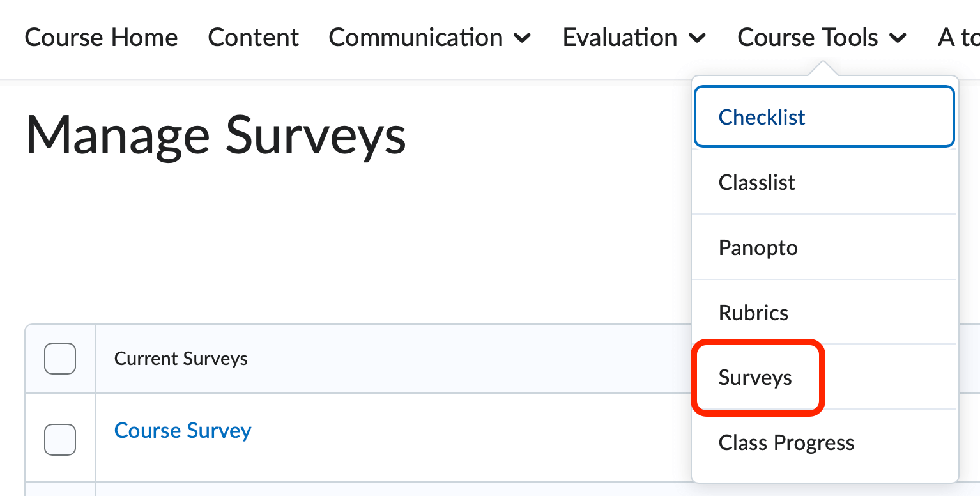Open the Content navigation item

click(253, 38)
